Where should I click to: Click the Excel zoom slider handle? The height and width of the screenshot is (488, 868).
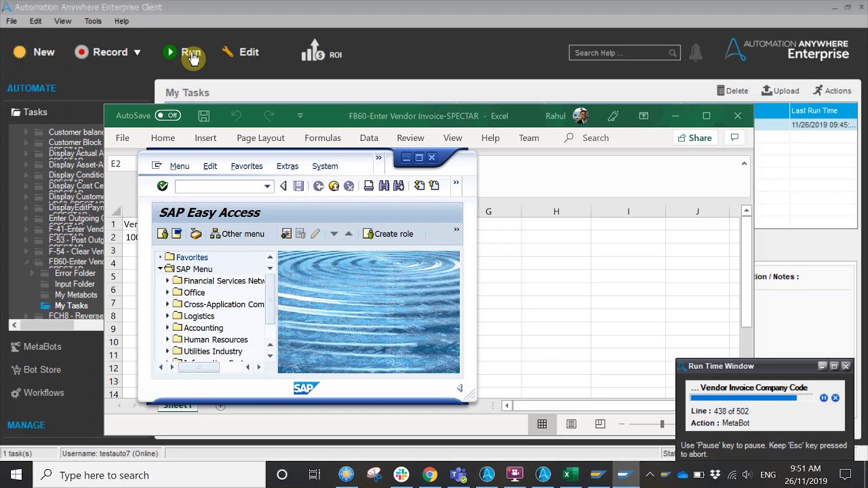click(662, 424)
